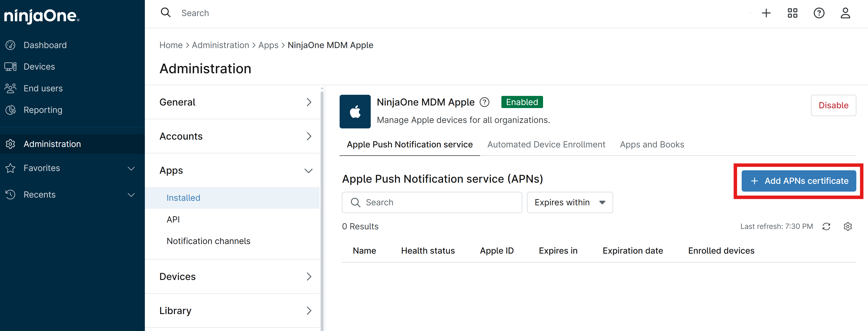Switch to Apps and Books tab
This screenshot has width=868, height=331.
(652, 144)
